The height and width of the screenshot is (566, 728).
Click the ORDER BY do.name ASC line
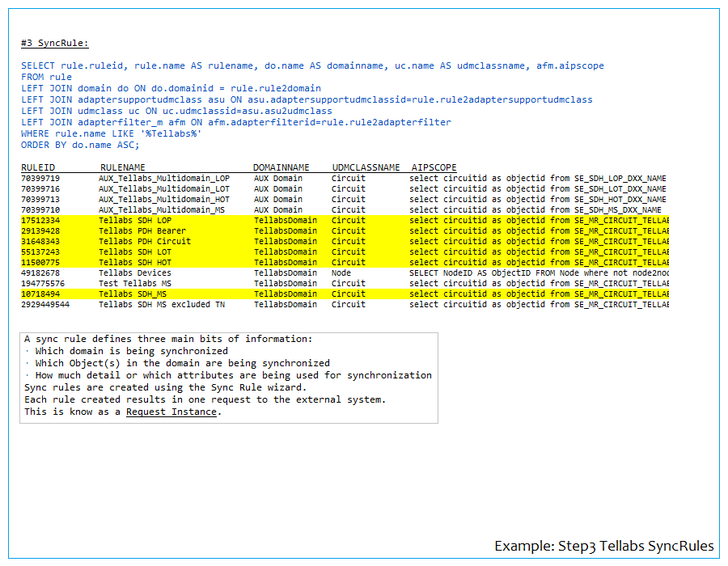click(80, 145)
